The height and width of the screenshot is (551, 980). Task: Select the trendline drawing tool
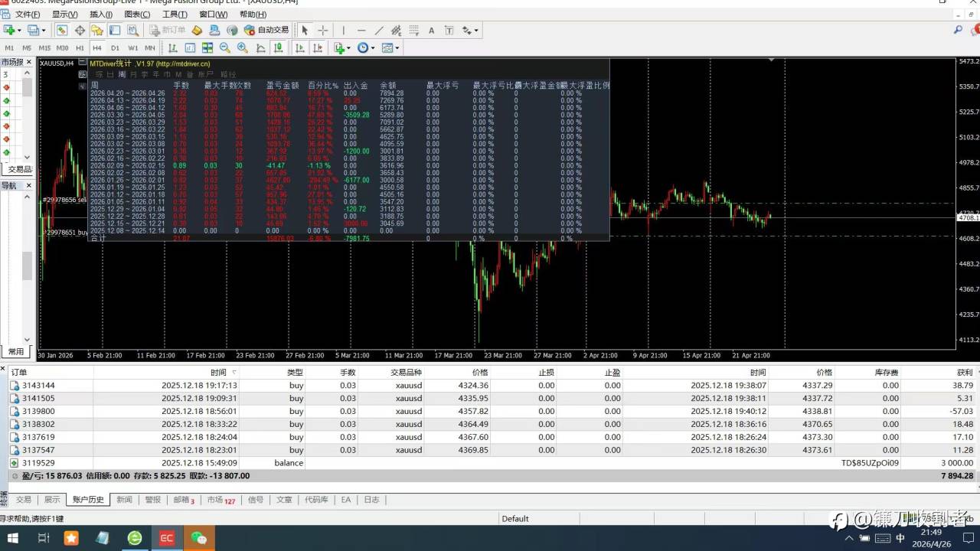click(x=379, y=30)
